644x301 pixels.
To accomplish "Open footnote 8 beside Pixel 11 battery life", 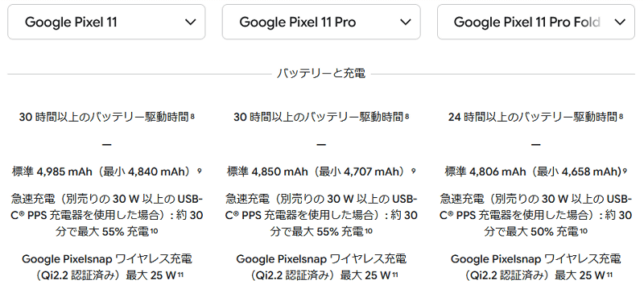I will (192, 116).
